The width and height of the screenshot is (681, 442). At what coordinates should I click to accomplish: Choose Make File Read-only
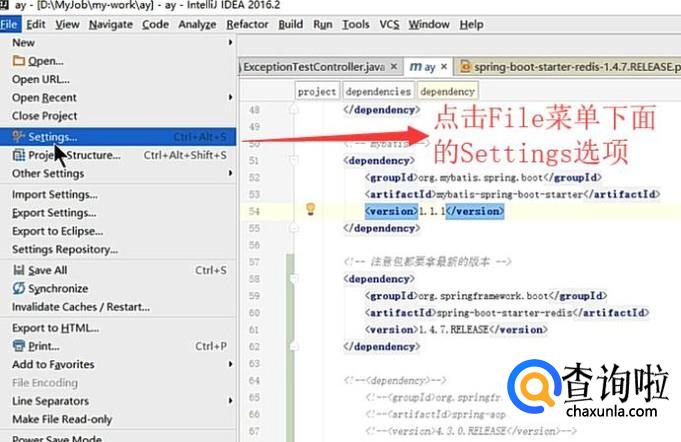point(62,419)
